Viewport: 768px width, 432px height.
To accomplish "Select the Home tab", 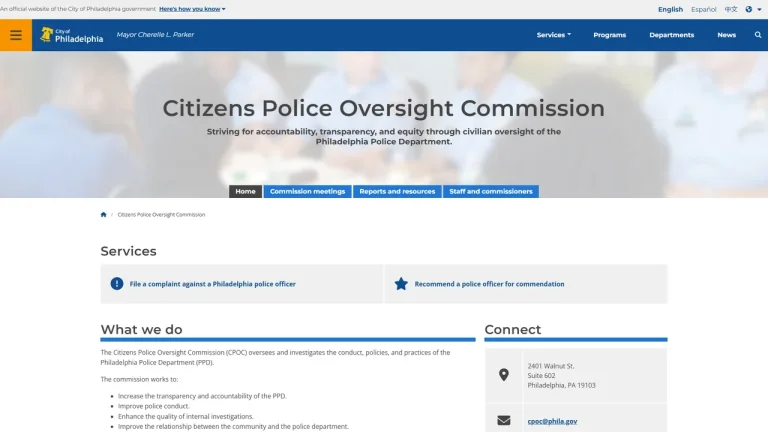I will pyautogui.click(x=245, y=192).
